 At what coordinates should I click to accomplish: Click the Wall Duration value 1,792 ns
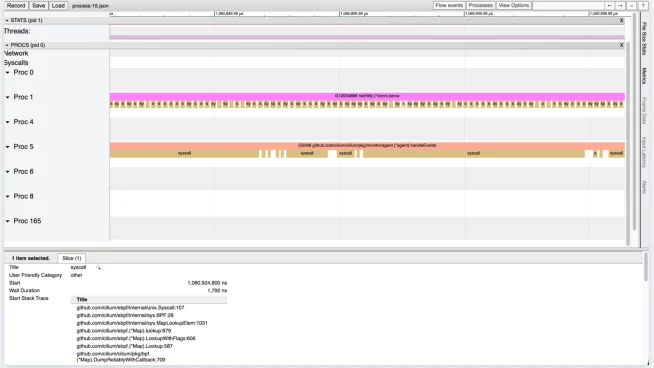(x=217, y=290)
